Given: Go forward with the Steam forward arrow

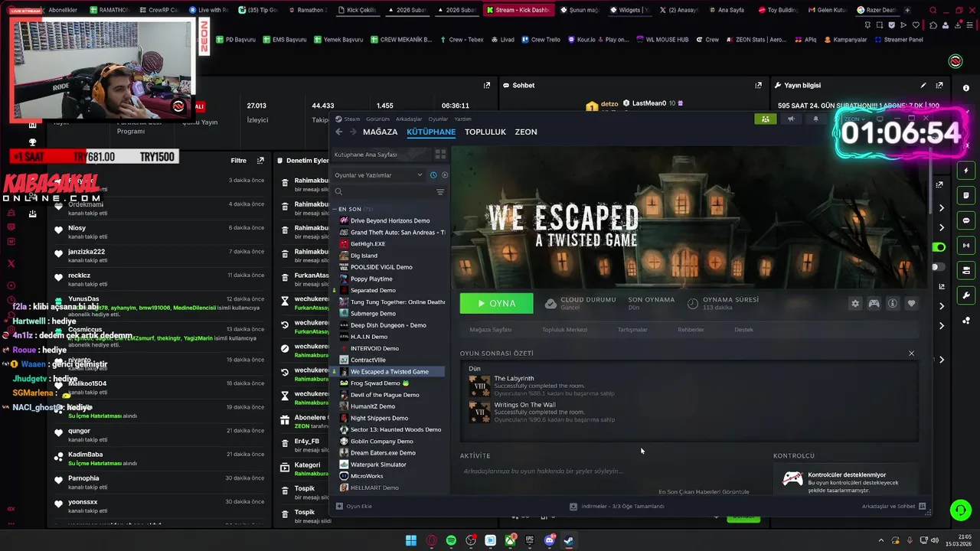Looking at the screenshot, I should (353, 132).
